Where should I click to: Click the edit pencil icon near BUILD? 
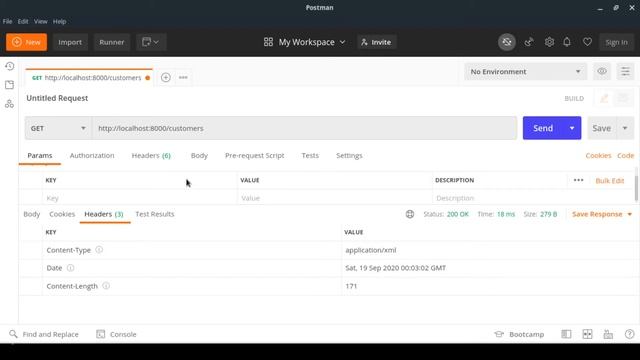click(x=604, y=98)
